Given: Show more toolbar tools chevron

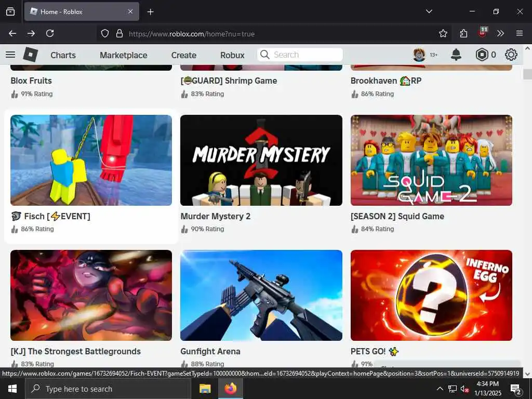Looking at the screenshot, I should coord(500,33).
